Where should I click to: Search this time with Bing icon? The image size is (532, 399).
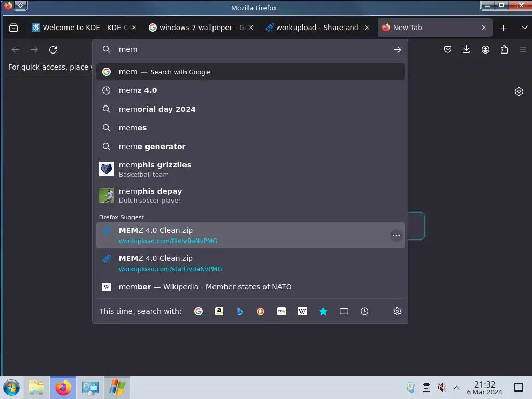pos(240,311)
